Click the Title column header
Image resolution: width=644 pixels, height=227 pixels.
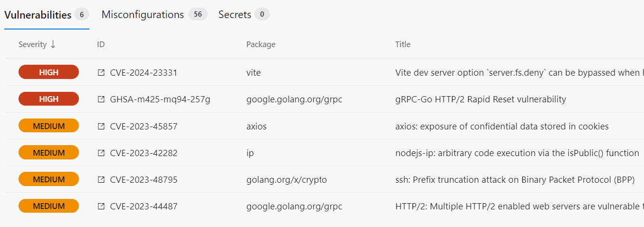[x=403, y=44]
